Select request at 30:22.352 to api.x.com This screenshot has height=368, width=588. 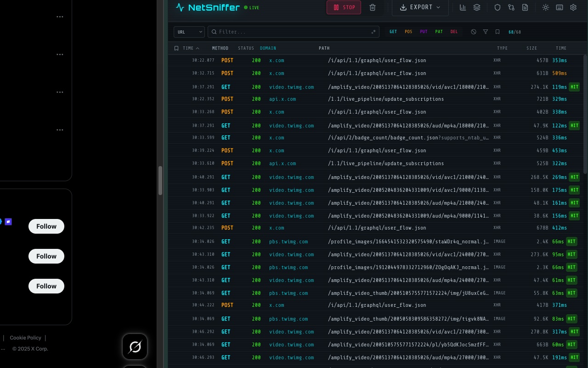click(x=376, y=99)
